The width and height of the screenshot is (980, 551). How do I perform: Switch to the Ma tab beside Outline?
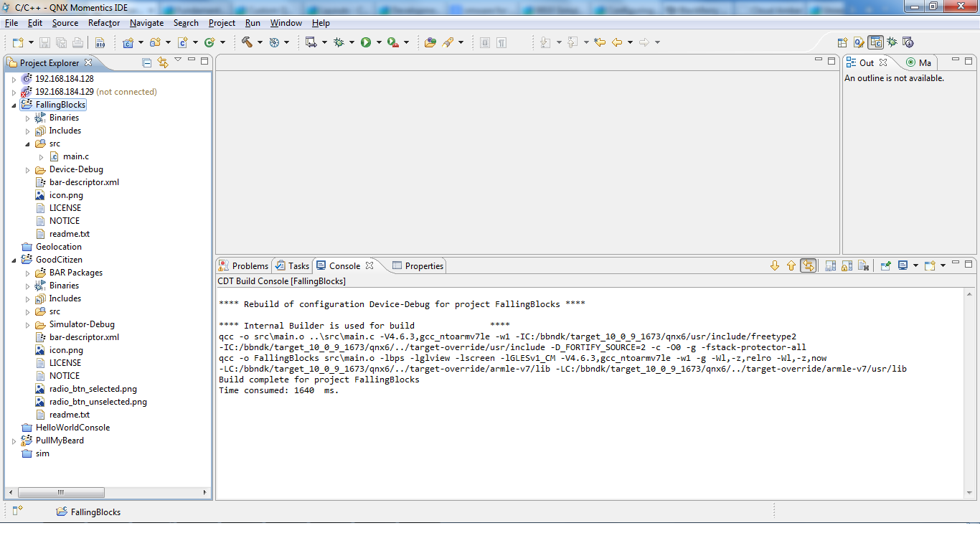pyautogui.click(x=918, y=62)
